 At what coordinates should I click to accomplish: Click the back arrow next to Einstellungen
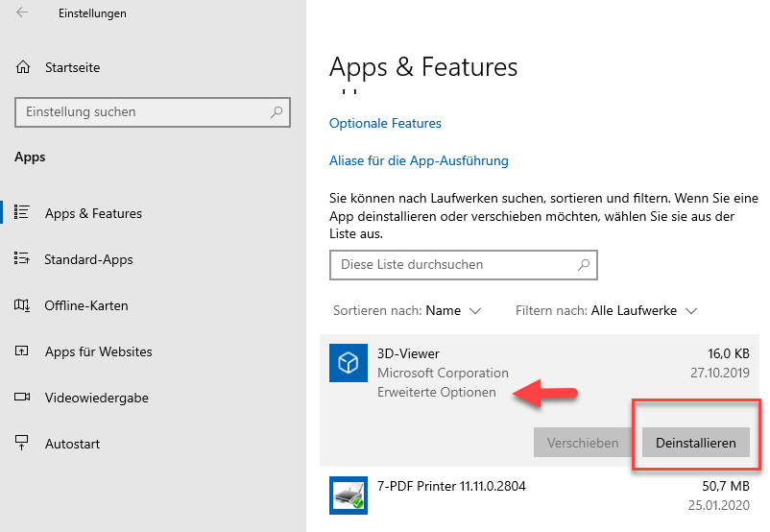22,13
